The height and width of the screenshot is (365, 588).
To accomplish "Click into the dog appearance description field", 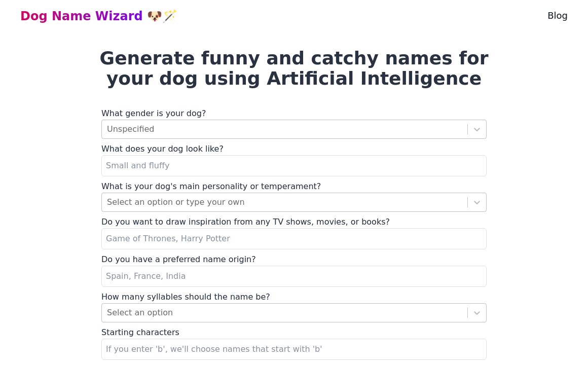I will point(294,166).
